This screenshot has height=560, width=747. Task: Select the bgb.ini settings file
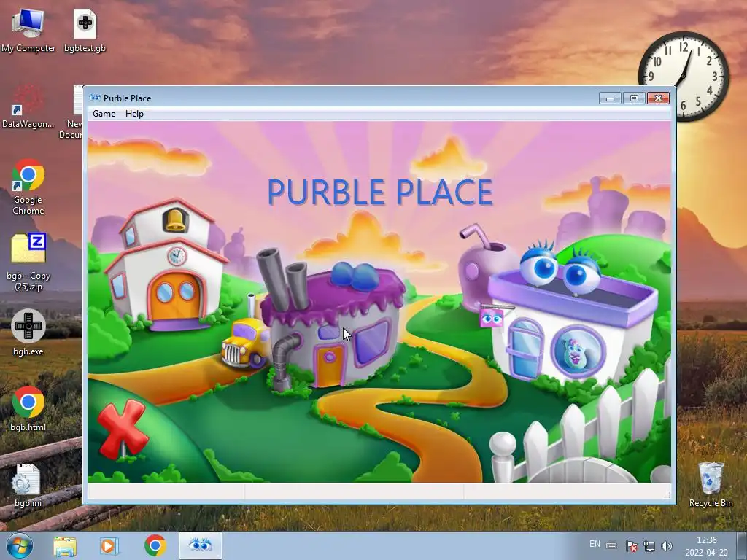[x=28, y=485]
